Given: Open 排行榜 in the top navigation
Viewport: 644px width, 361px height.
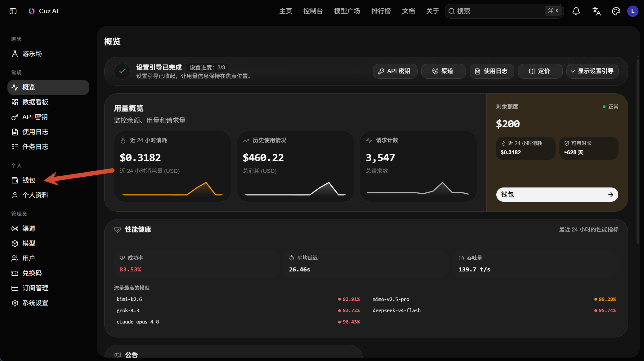Looking at the screenshot, I should (381, 11).
